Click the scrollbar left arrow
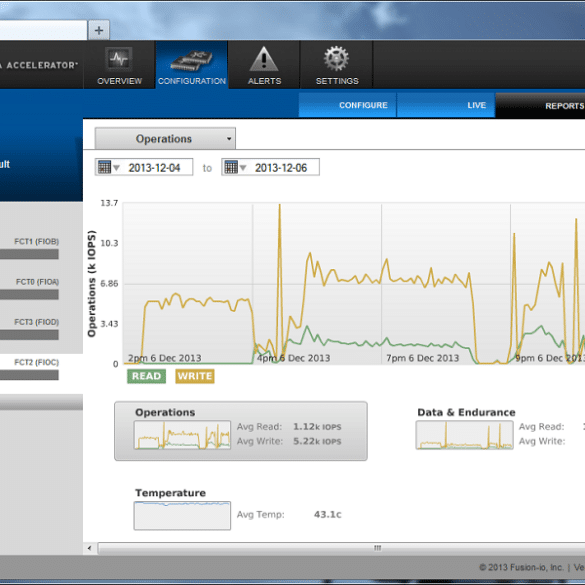Viewport: 585px width, 585px height. [x=90, y=548]
